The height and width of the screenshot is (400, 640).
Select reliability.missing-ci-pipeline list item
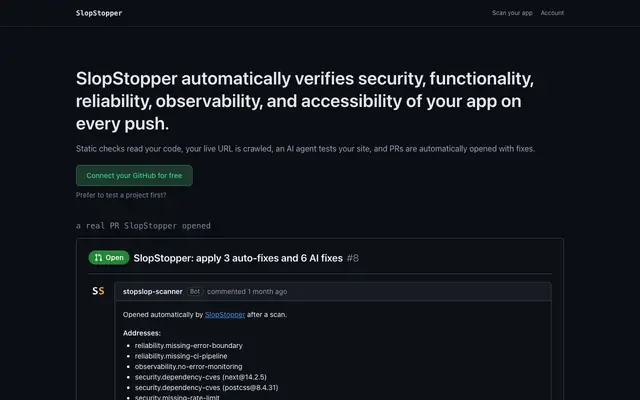pos(181,356)
